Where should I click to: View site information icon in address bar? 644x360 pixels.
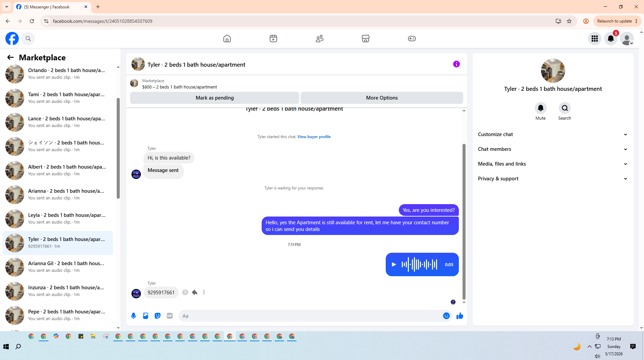pyautogui.click(x=46, y=21)
